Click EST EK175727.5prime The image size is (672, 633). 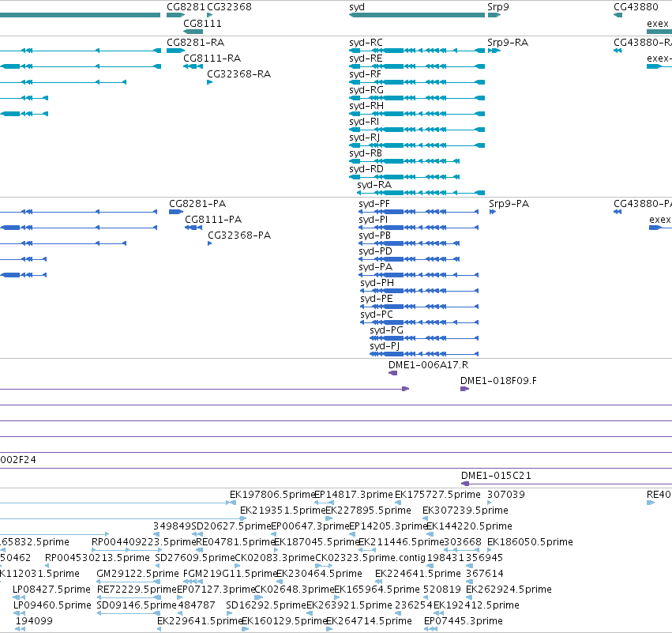437,495
